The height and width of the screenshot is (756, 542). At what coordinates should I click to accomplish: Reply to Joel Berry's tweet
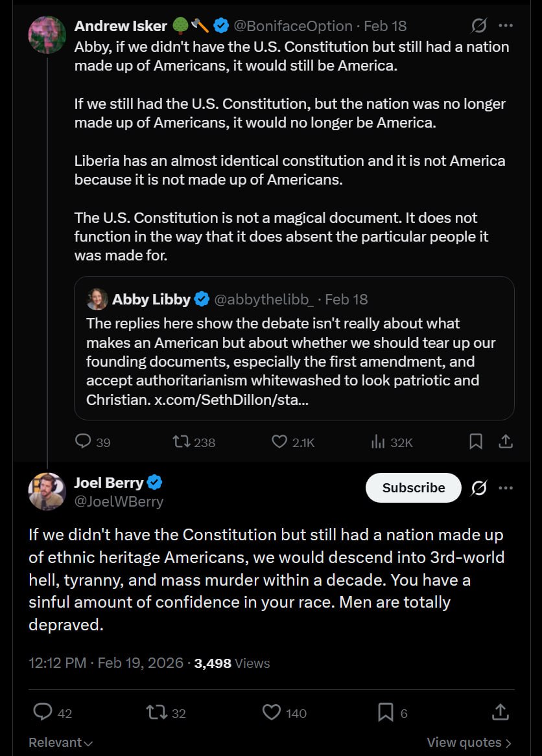point(43,713)
